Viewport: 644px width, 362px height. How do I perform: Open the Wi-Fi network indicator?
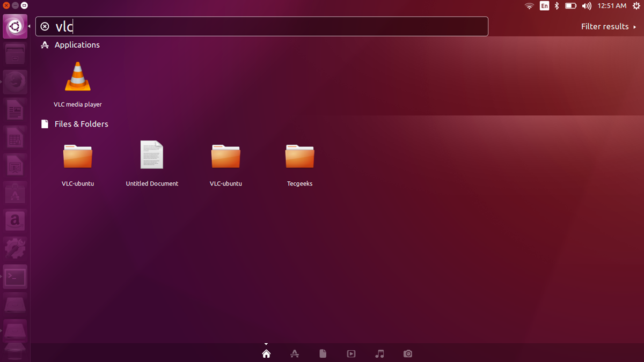pos(530,6)
